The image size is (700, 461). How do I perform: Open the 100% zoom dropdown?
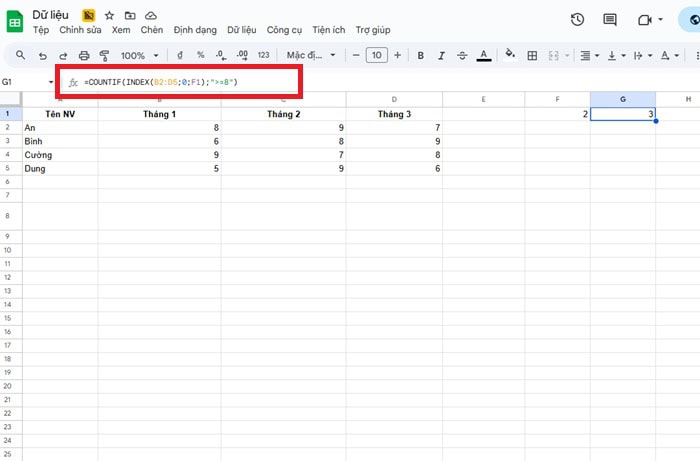tap(139, 56)
